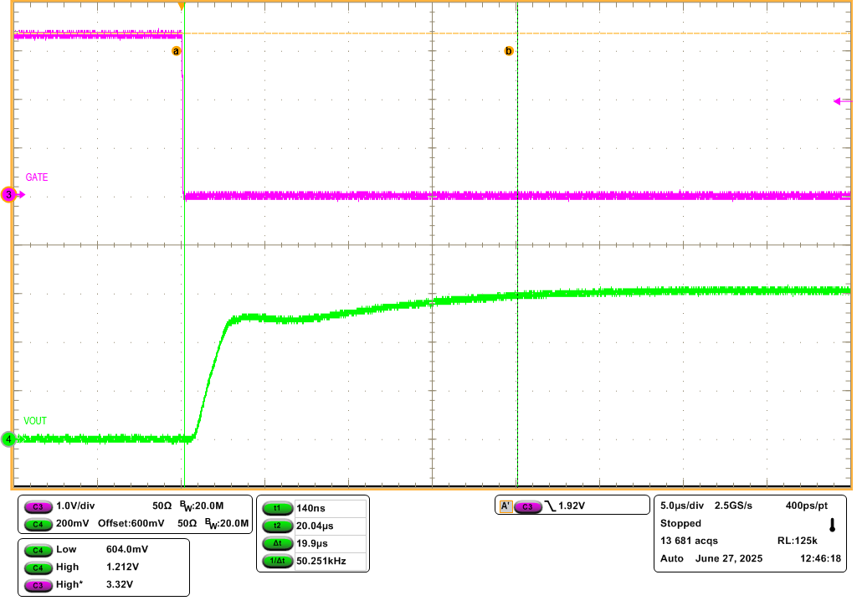Screen dimensions: 857x616
Task: Select the channel 3 ground marker on left edge
Action: [10, 195]
